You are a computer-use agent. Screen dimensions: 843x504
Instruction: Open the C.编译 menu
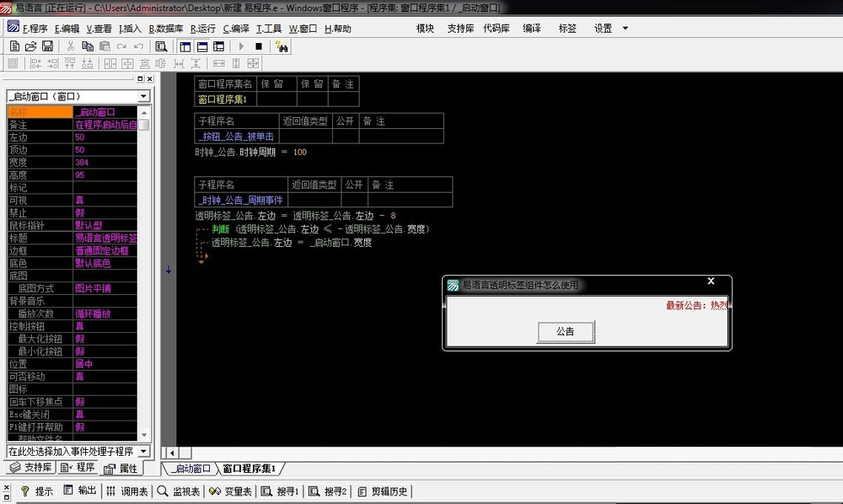point(236,29)
